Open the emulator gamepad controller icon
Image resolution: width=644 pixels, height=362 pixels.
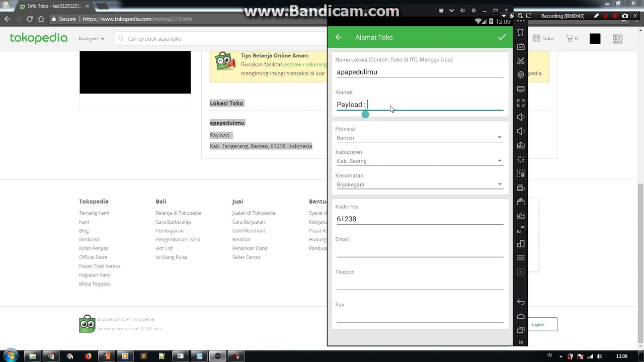[x=521, y=216]
